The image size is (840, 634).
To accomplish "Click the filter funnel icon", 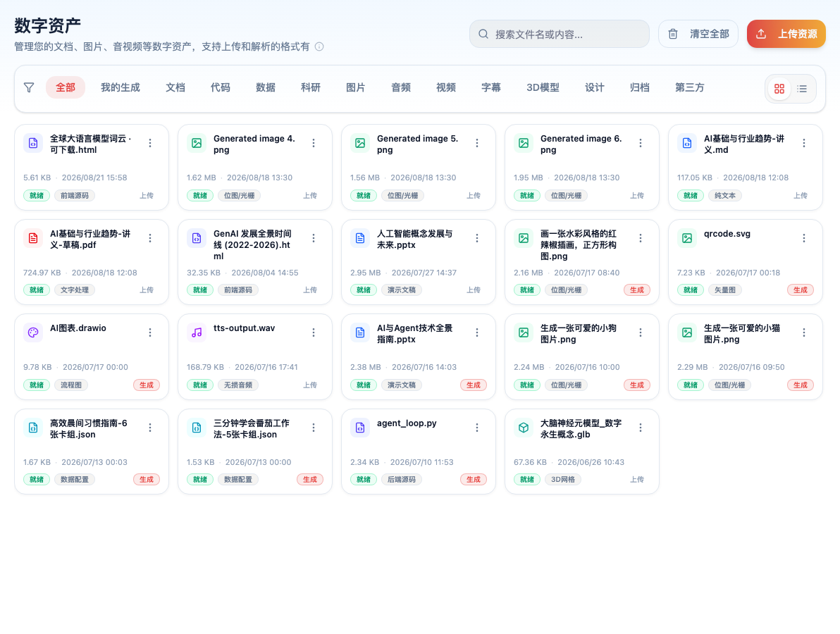I will (29, 87).
